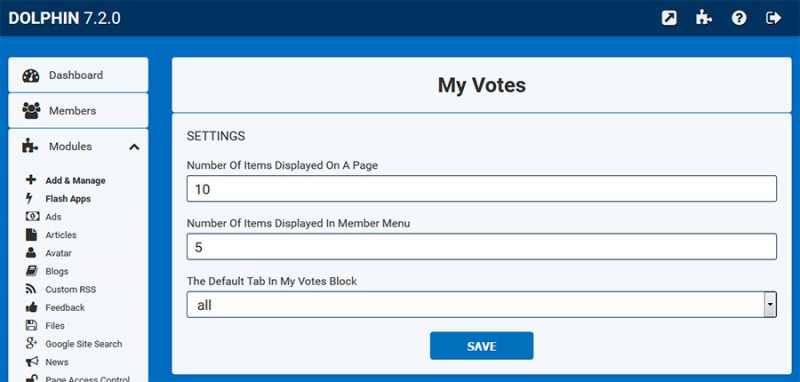Open the help question mark icon
The image size is (800, 382).
click(739, 18)
